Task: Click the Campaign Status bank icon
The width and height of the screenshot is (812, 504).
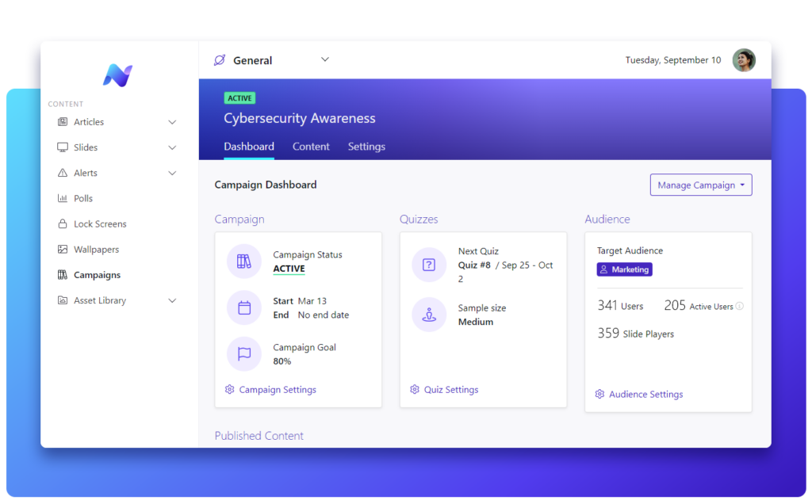Action: pyautogui.click(x=243, y=262)
